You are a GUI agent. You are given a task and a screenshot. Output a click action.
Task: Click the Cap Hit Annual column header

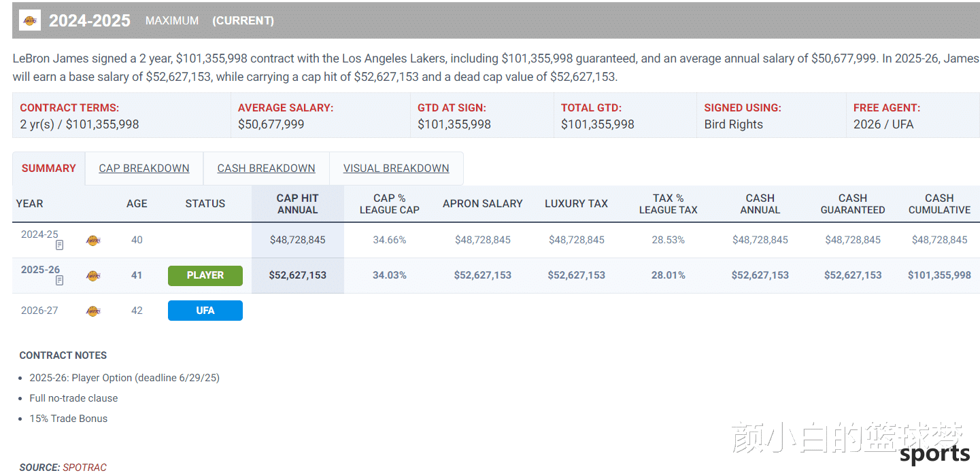(297, 204)
